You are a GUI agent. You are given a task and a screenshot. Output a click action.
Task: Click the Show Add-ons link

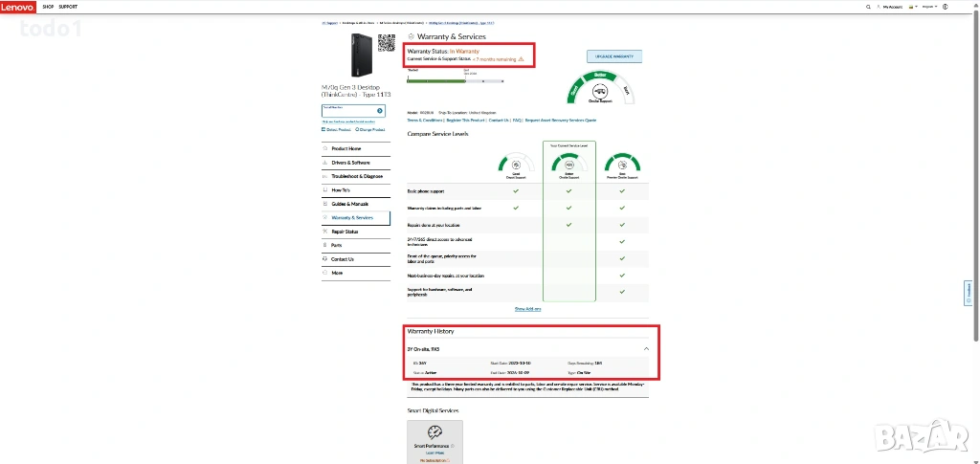[x=527, y=309]
